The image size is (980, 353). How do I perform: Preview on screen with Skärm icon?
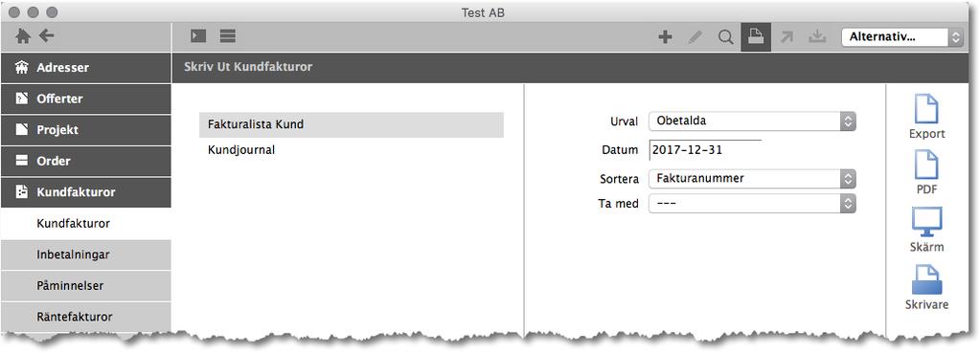927,230
